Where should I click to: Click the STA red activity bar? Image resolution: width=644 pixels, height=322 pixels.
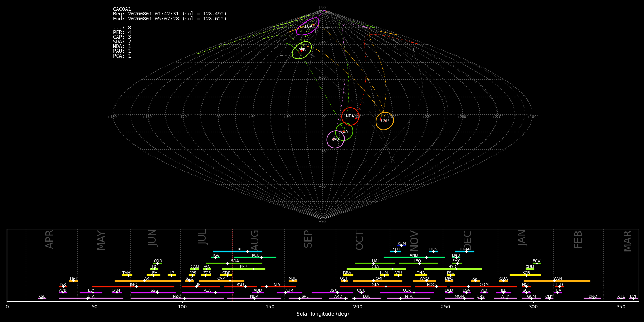click(x=375, y=287)
